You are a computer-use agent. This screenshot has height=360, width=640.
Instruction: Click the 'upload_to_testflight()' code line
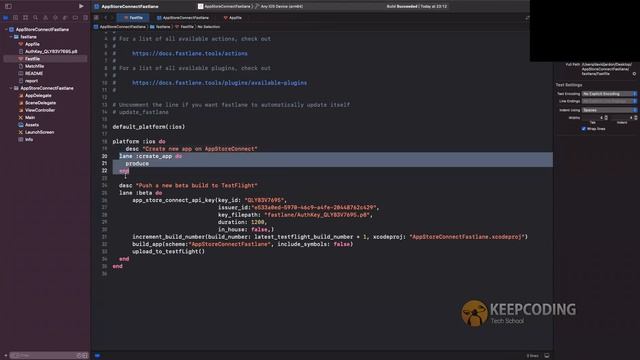click(x=168, y=251)
